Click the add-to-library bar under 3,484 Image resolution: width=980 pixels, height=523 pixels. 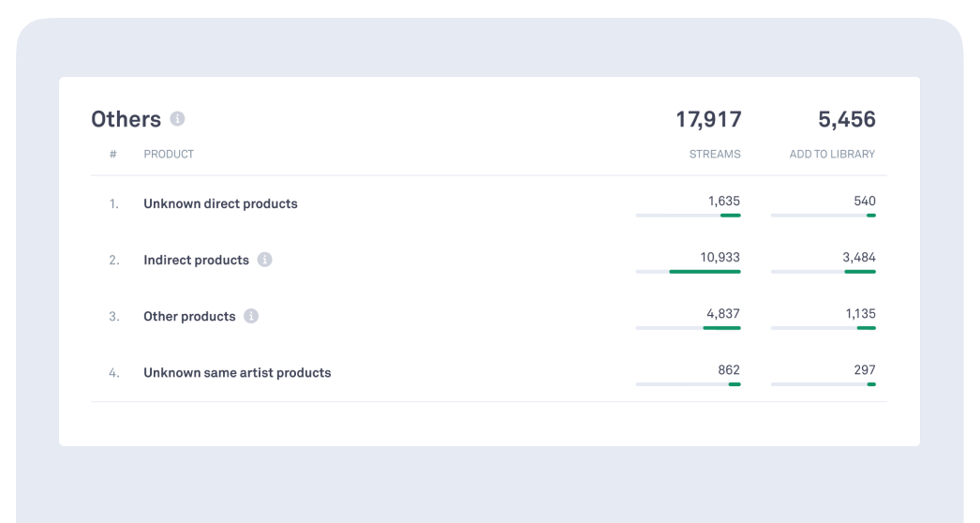tap(824, 272)
